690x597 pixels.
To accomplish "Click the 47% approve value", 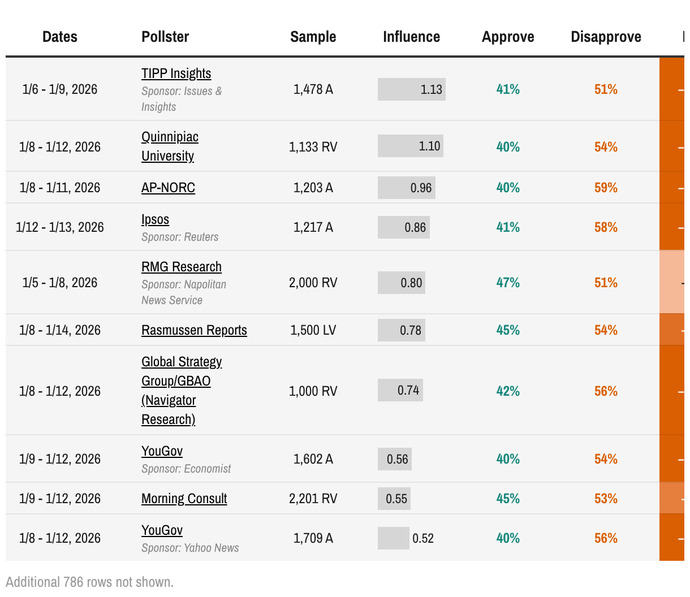I will 508,282.
